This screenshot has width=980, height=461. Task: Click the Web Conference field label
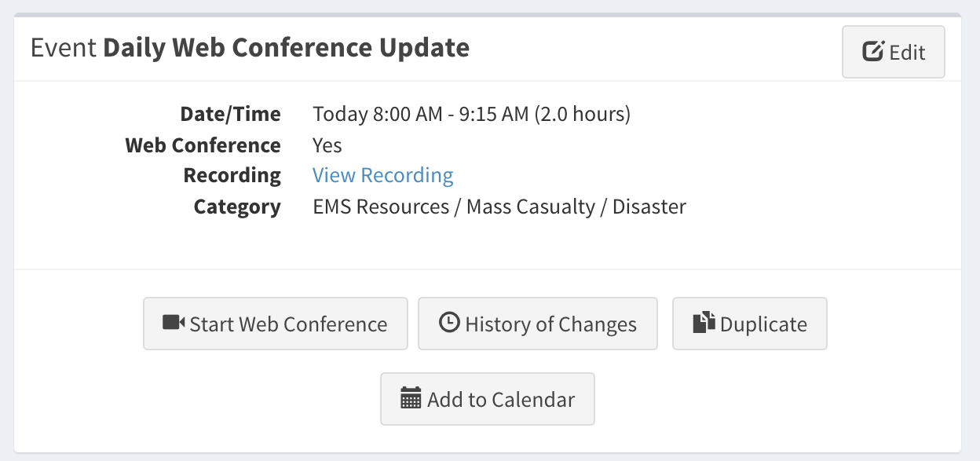pyautogui.click(x=203, y=145)
